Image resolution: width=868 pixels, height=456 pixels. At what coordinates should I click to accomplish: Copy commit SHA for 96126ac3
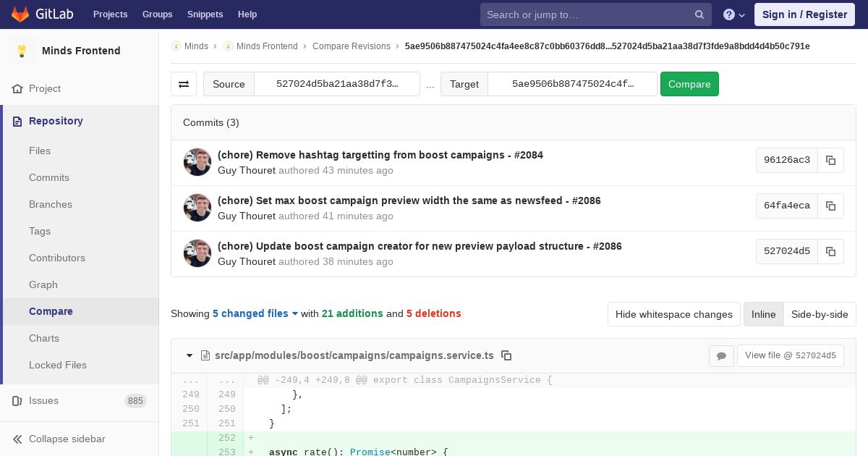(x=830, y=160)
